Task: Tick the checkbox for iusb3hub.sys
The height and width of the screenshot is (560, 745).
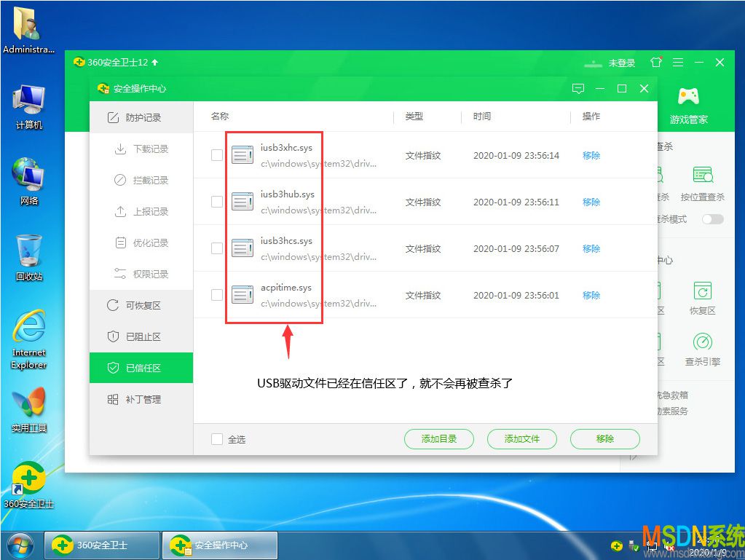Action: [x=217, y=202]
